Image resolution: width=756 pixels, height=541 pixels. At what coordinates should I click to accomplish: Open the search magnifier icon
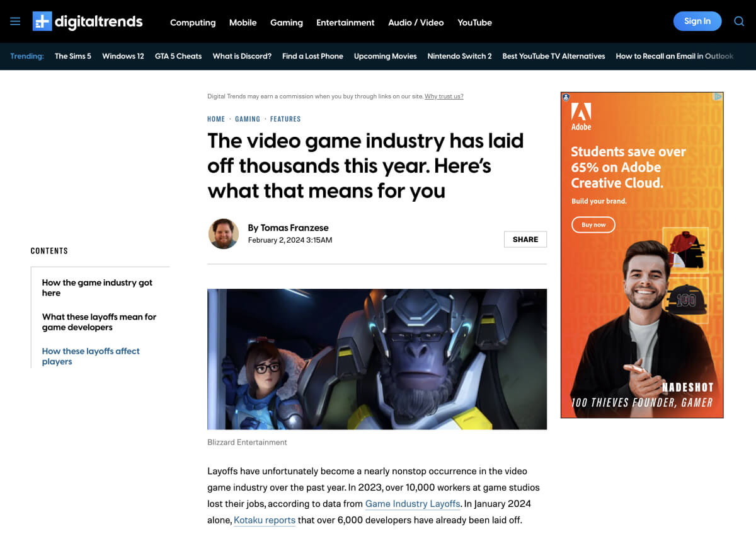[x=740, y=21]
